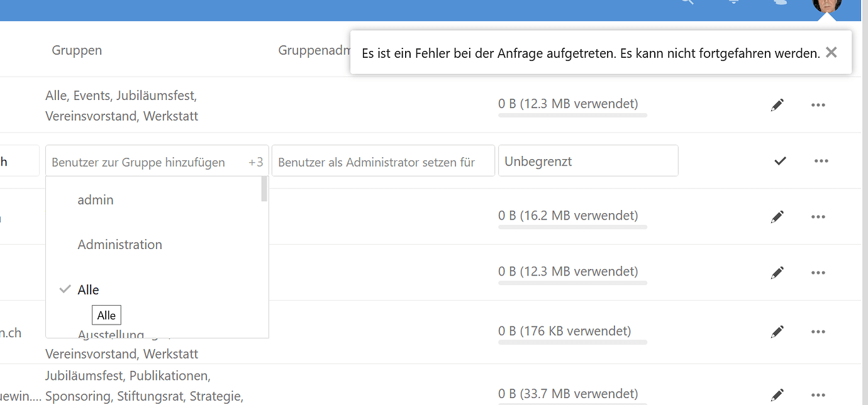Click the error message notification text
Image resolution: width=868 pixels, height=405 pixels.
click(x=591, y=53)
